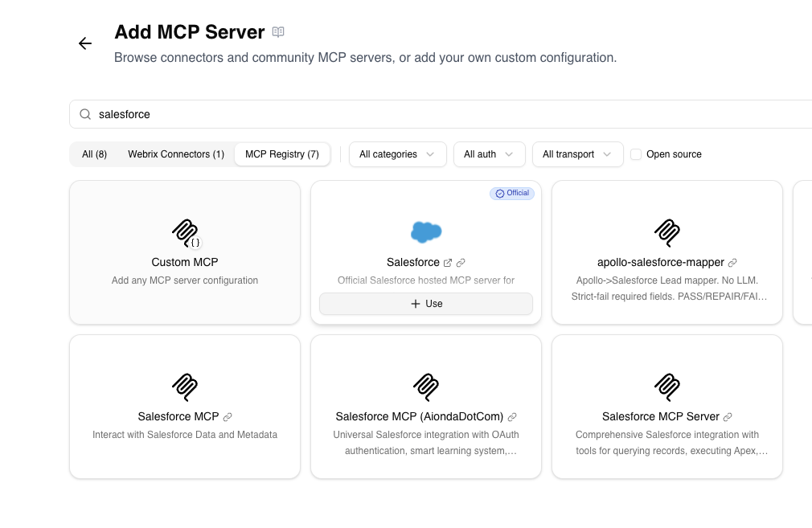The width and height of the screenshot is (812, 528).
Task: Click the Salesforce card title text
Action: pos(413,263)
